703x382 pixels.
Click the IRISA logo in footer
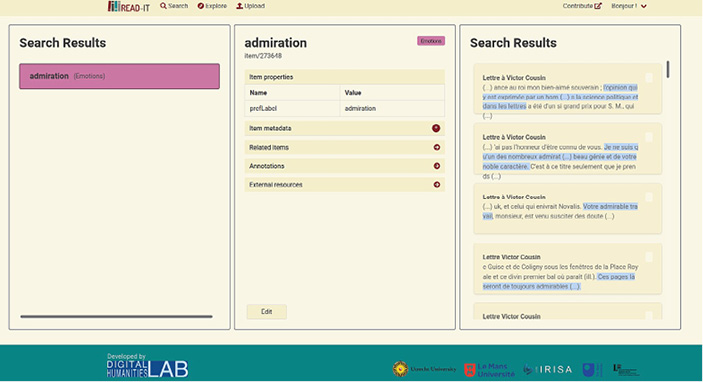(x=548, y=369)
